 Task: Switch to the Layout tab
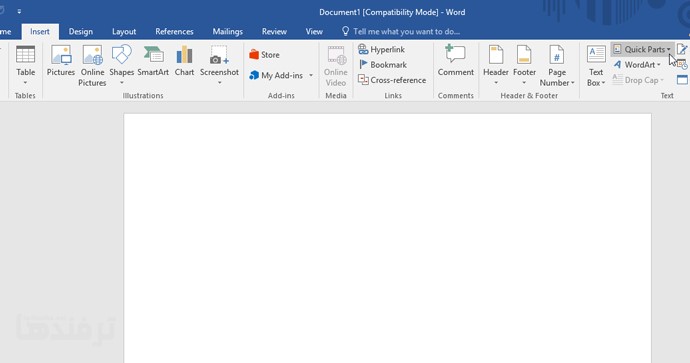point(124,32)
